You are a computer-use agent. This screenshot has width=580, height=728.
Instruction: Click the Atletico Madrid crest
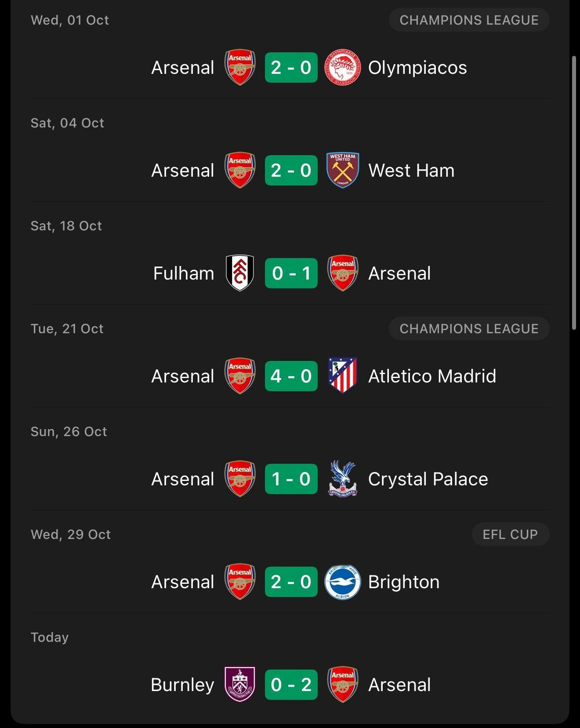coord(343,376)
